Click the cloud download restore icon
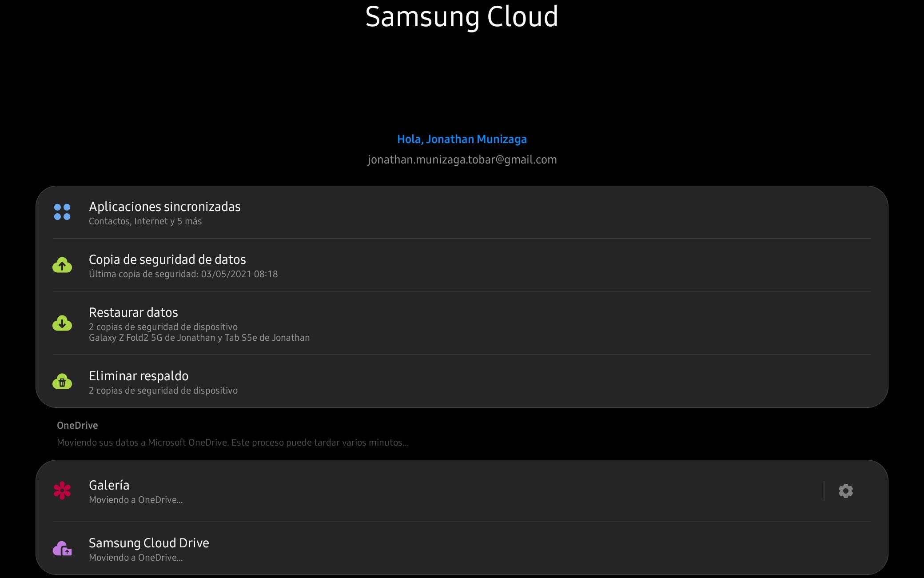 click(62, 323)
